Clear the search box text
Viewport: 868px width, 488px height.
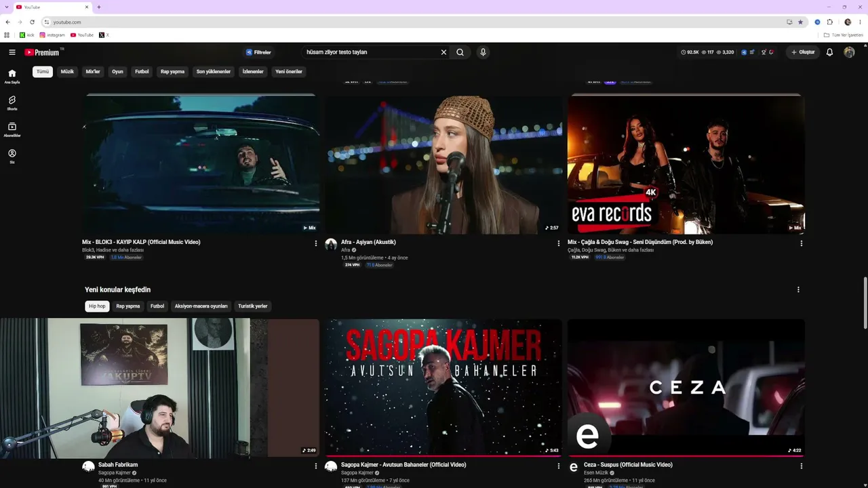pyautogui.click(x=444, y=52)
